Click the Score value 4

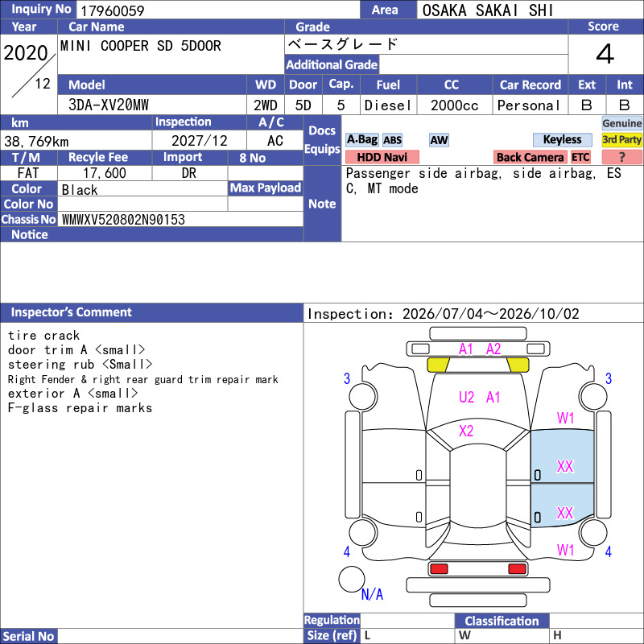pos(605,54)
